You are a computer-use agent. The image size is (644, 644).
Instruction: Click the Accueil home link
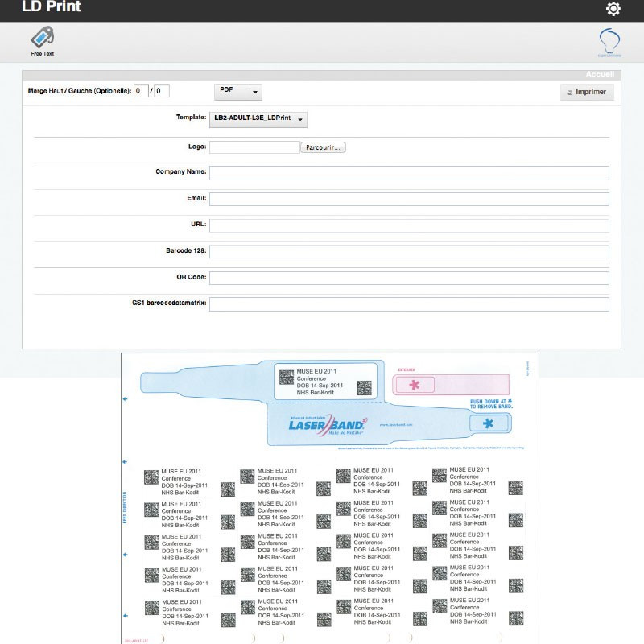(x=600, y=74)
